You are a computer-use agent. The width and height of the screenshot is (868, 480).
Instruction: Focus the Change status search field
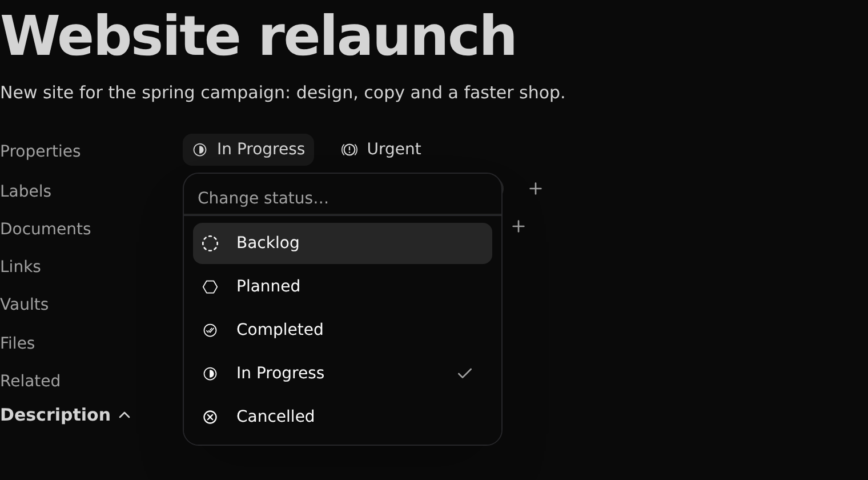(x=343, y=198)
